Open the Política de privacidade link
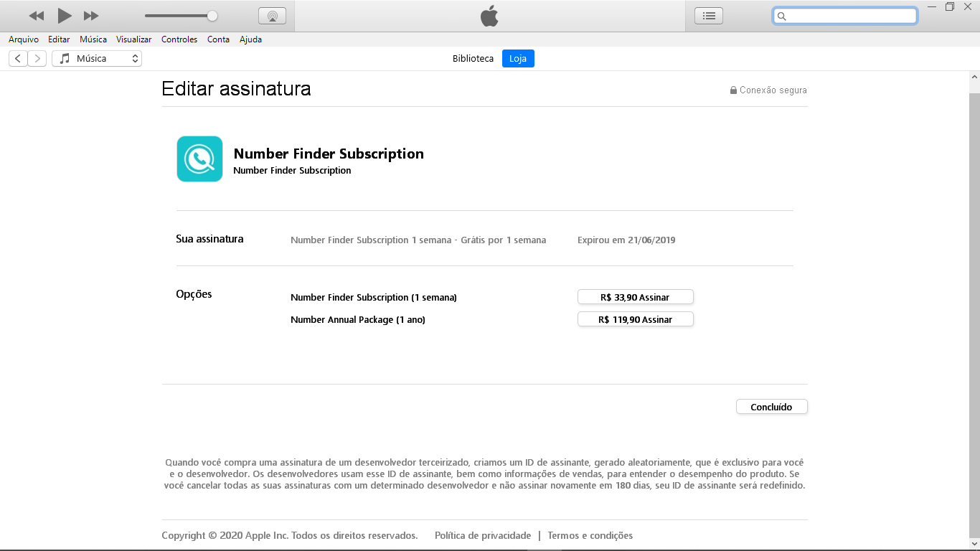Screen dimensions: 980x551 point(483,535)
